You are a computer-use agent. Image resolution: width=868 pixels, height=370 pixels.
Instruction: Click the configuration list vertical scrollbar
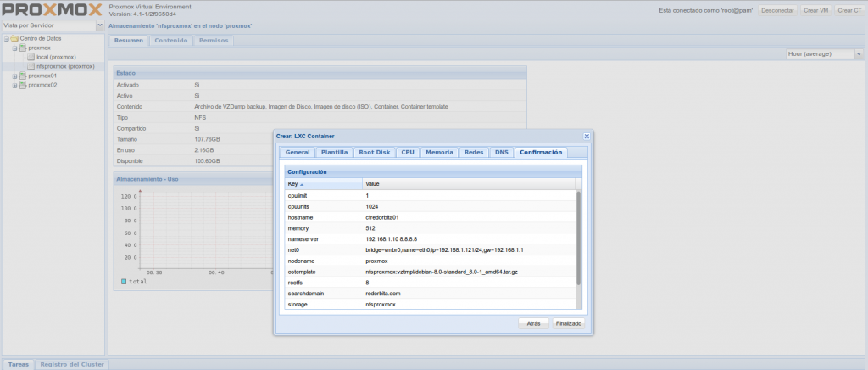pyautogui.click(x=579, y=238)
